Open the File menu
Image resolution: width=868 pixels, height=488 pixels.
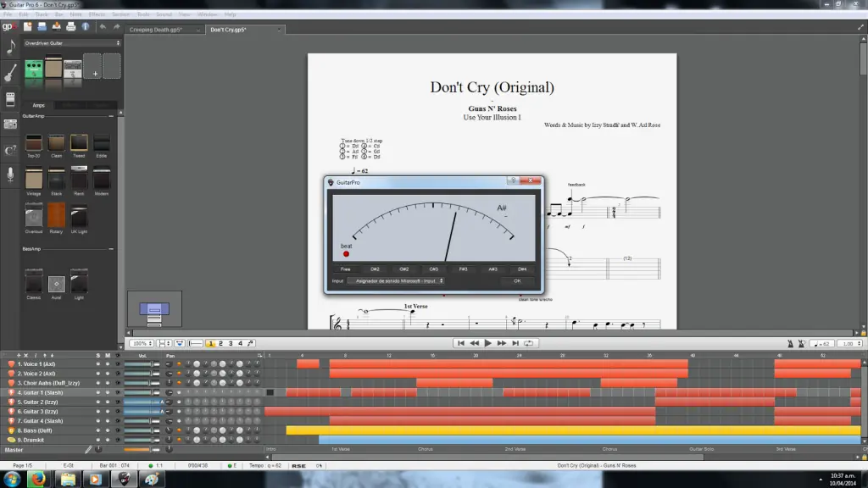(8, 14)
